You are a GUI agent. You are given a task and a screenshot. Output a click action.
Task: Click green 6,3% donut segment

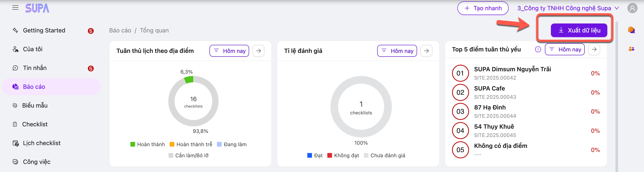coord(189,80)
